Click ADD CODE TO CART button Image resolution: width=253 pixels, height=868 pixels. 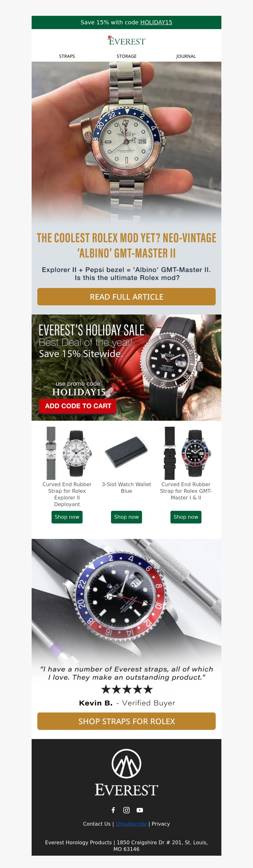point(78,406)
